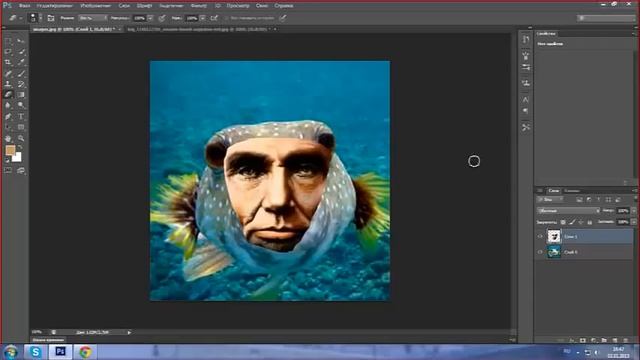This screenshot has height=360, width=640.
Task: Open the History panel icon
Action: click(x=526, y=39)
